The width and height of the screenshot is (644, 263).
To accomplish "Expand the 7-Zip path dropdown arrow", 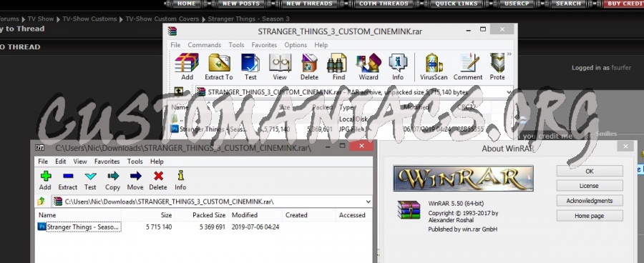I will [368, 202].
